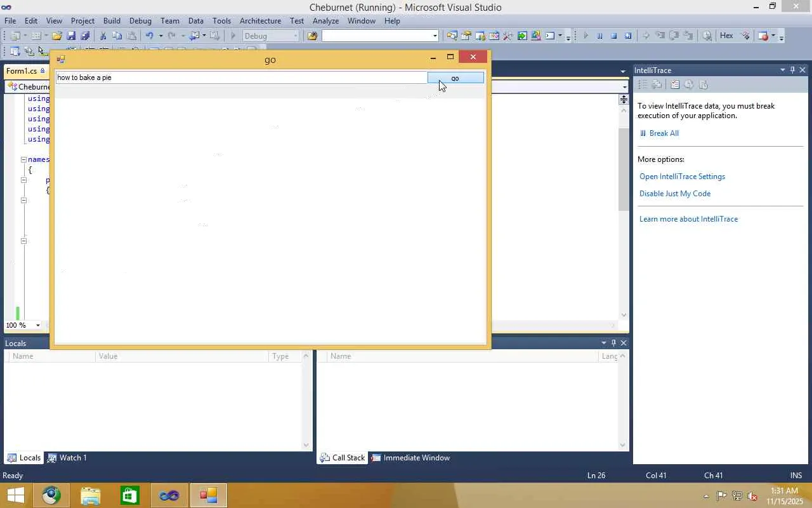Screen dimensions: 812x508
Task: Click the Breakpoints window icon with red dot
Action: [763, 36]
